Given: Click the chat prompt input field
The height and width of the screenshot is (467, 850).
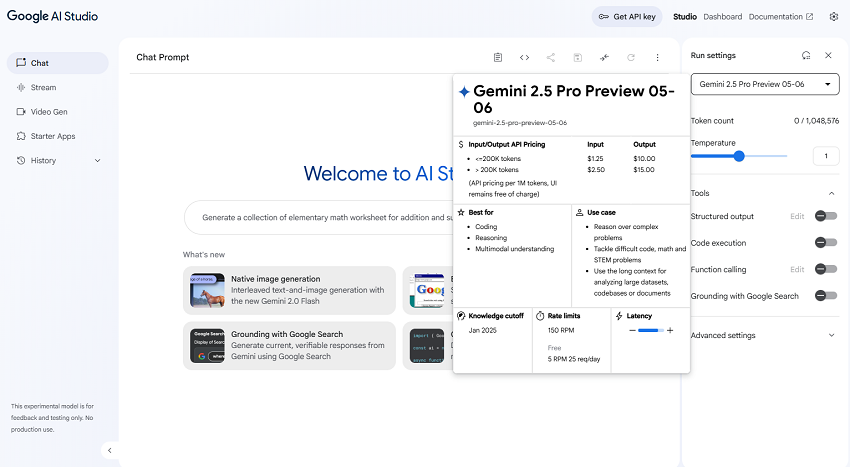Looking at the screenshot, I should [320, 217].
